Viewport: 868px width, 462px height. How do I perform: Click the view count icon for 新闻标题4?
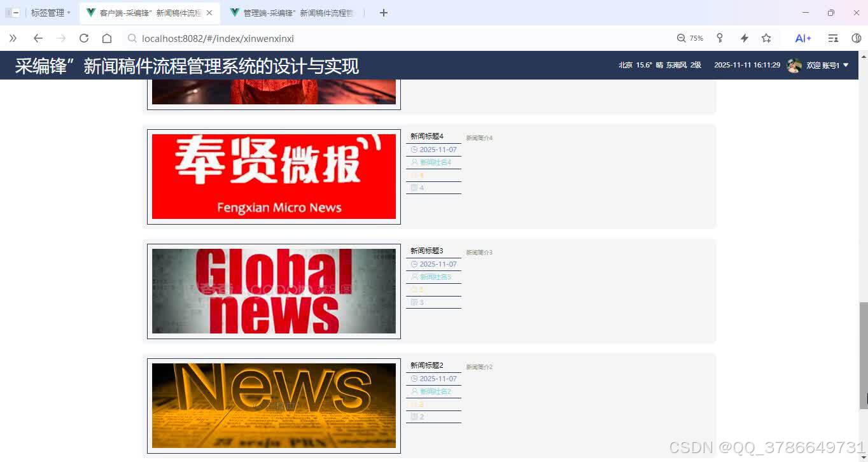[414, 188]
